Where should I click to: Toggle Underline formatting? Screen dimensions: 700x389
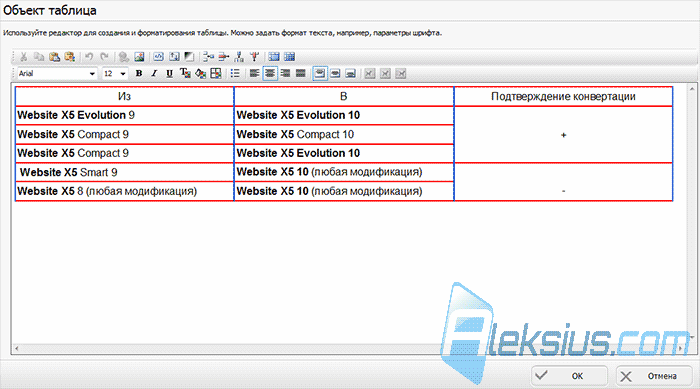[169, 73]
